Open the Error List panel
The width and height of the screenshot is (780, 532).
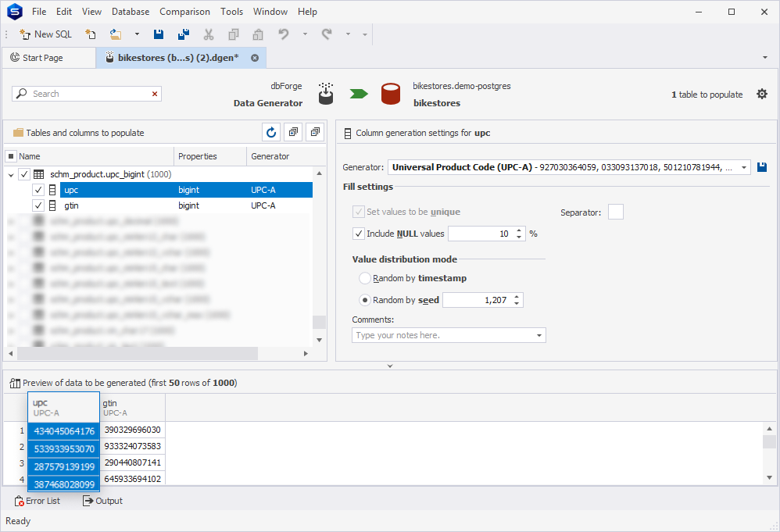tap(38, 501)
